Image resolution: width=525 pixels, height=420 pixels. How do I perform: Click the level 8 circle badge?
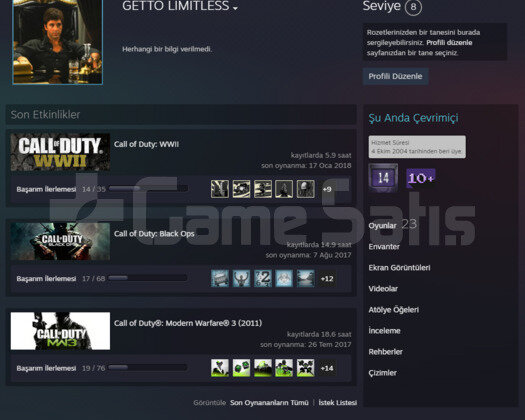pyautogui.click(x=413, y=7)
